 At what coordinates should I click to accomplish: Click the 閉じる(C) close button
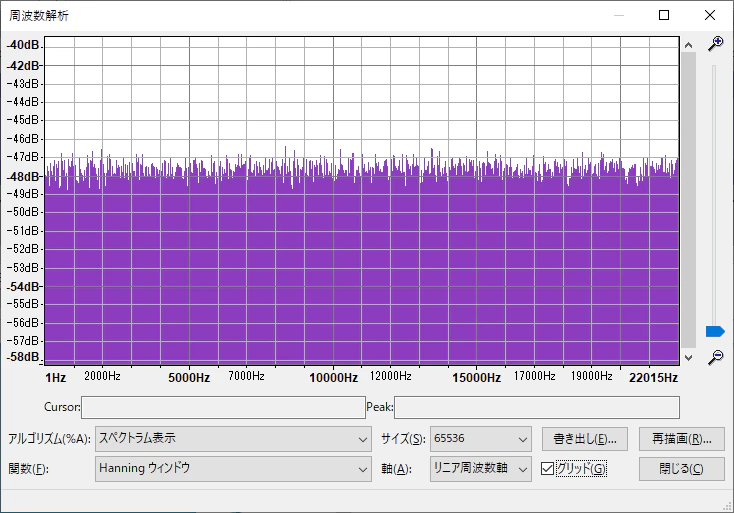point(682,469)
